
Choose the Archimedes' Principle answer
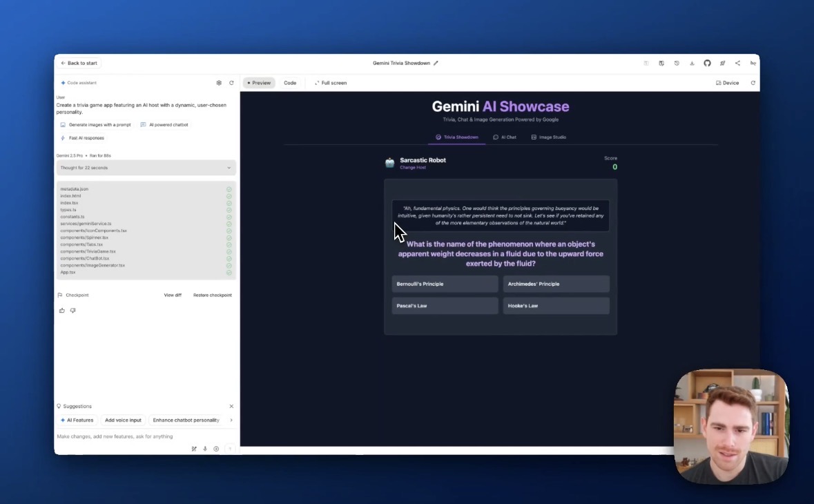click(556, 284)
